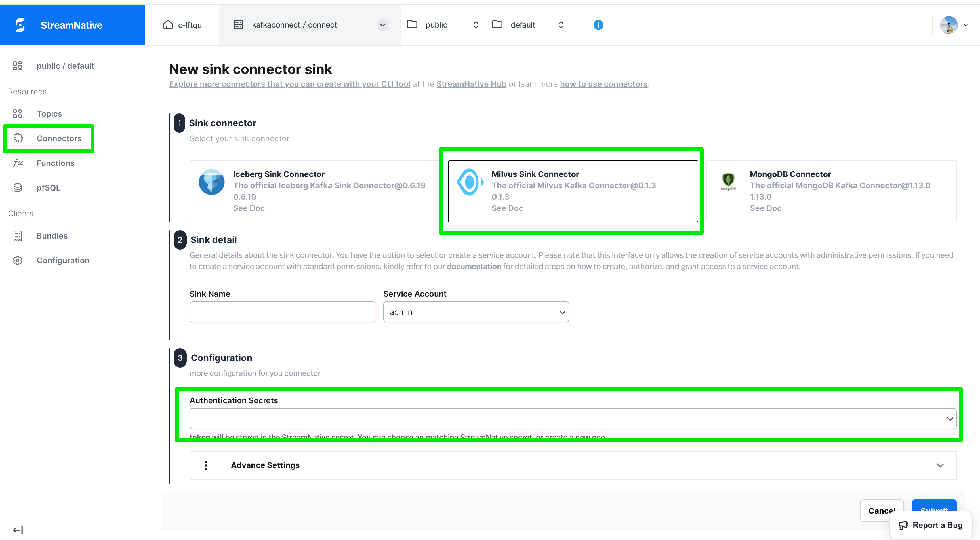Click the StreamNative logo icon
Image resolution: width=980 pixels, height=540 pixels.
[20, 25]
